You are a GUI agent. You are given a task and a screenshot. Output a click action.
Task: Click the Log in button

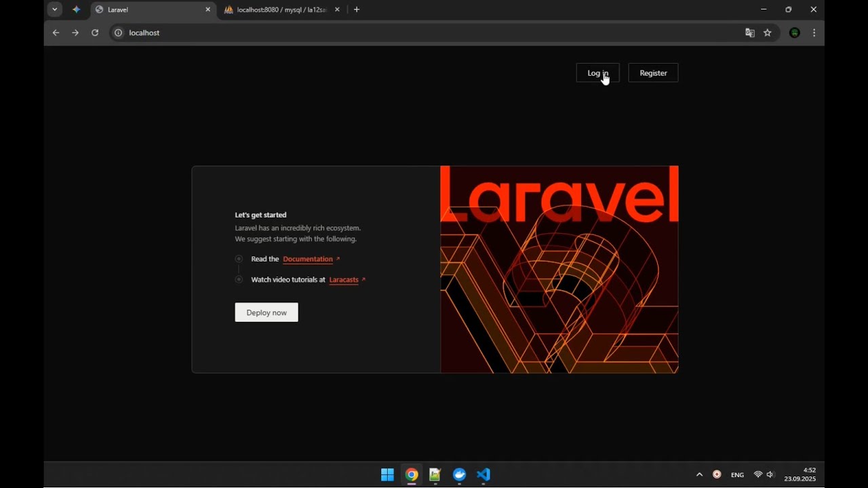pyautogui.click(x=597, y=73)
